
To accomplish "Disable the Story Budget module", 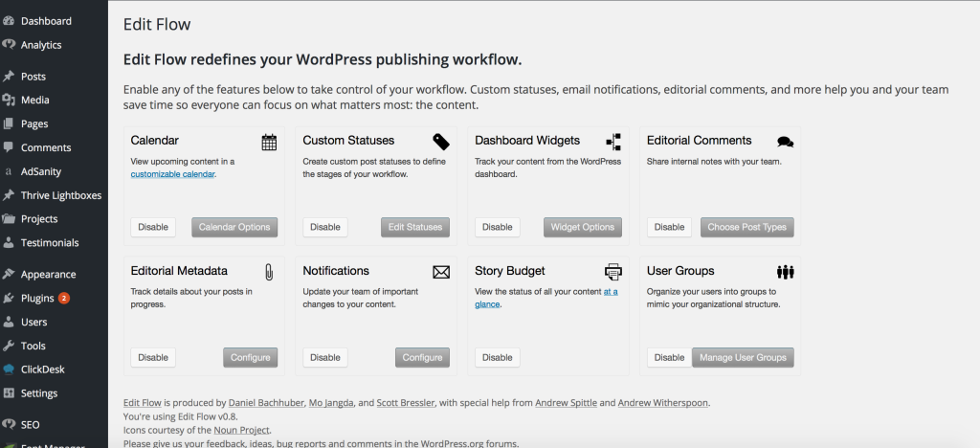I will [498, 357].
